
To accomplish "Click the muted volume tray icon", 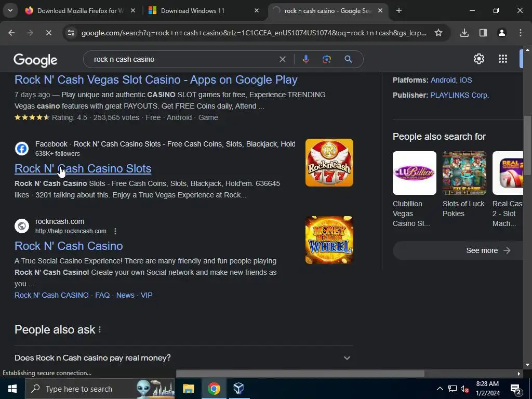I will click(465, 389).
